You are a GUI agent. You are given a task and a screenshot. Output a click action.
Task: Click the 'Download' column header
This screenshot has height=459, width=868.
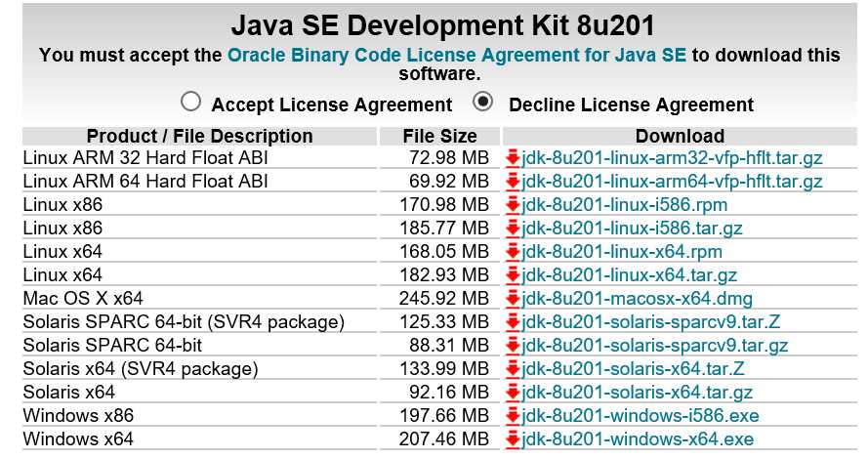tap(680, 136)
